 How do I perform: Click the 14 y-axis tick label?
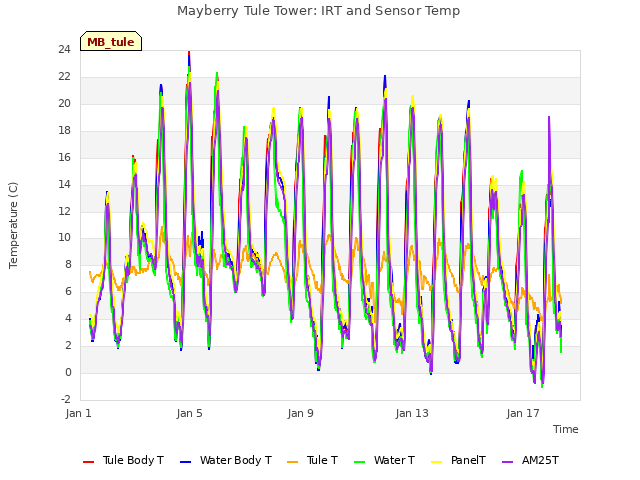click(x=64, y=184)
